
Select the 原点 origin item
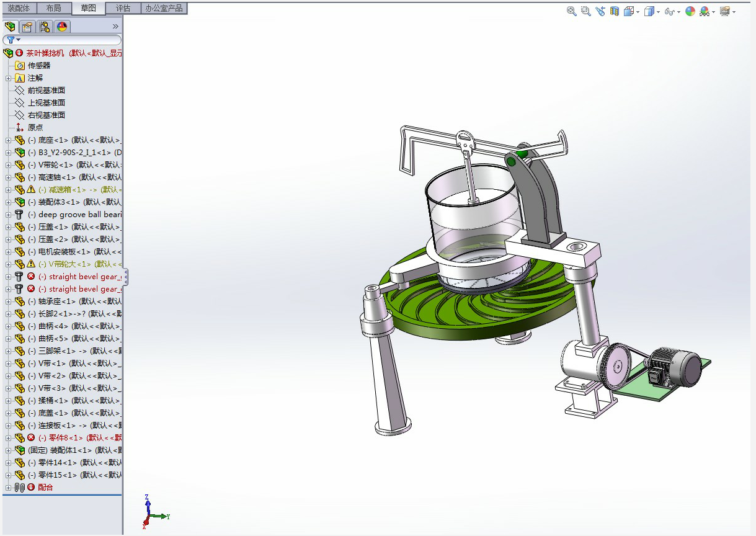tap(35, 128)
